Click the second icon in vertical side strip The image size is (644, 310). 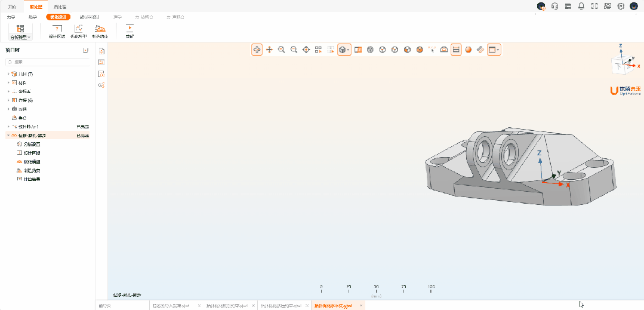pos(101,62)
